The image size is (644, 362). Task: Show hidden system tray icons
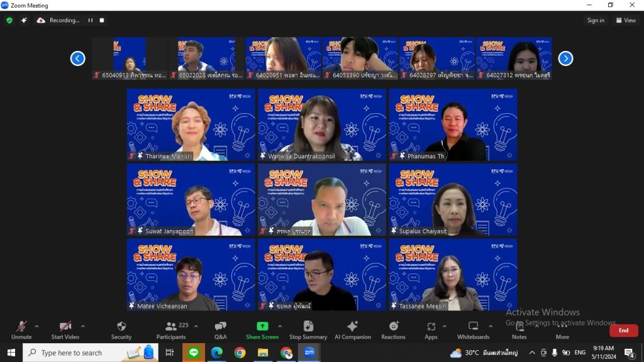532,353
